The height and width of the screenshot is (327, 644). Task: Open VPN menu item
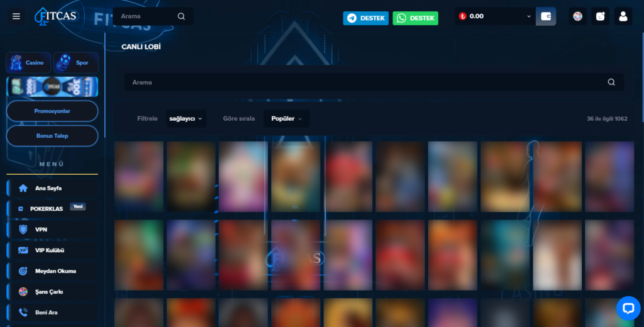[52, 230]
